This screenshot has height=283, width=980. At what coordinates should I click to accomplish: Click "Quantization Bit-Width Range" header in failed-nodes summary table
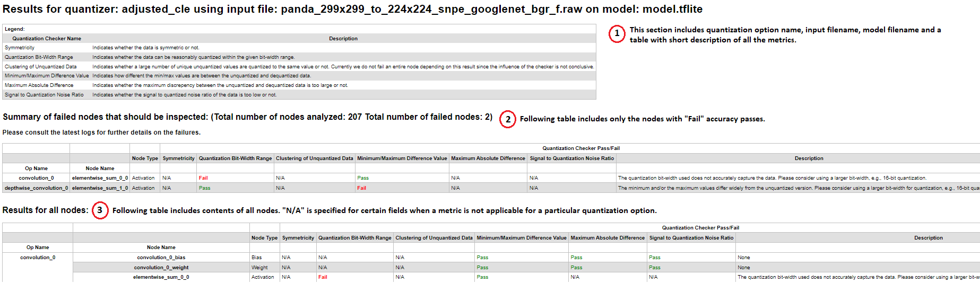(x=235, y=158)
